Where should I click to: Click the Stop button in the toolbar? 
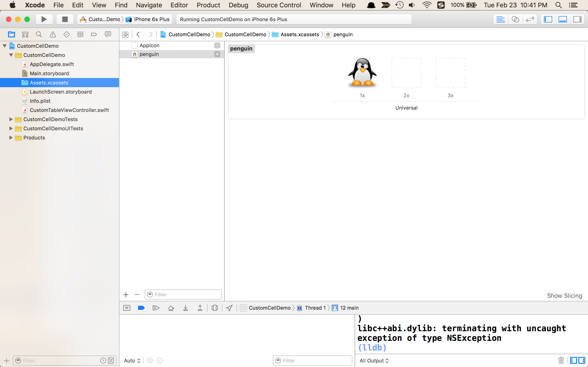click(x=65, y=19)
